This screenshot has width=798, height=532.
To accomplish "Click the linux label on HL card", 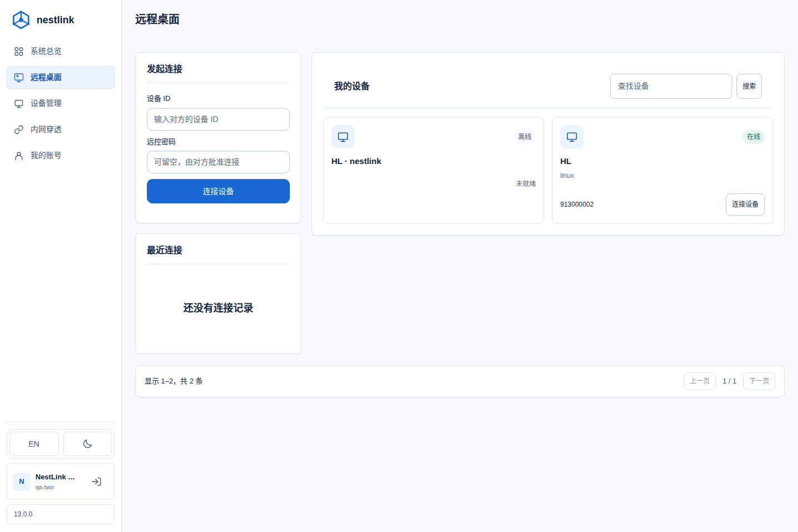I will click(x=567, y=176).
